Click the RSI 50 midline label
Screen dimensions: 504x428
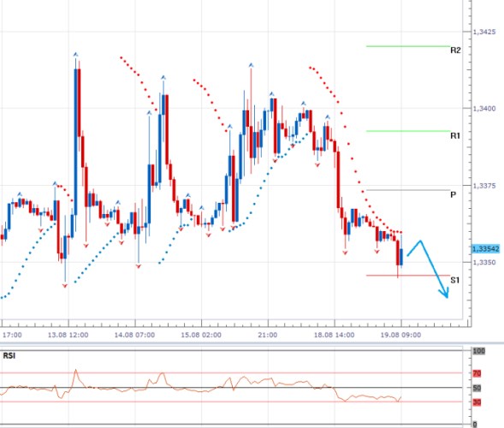click(477, 388)
